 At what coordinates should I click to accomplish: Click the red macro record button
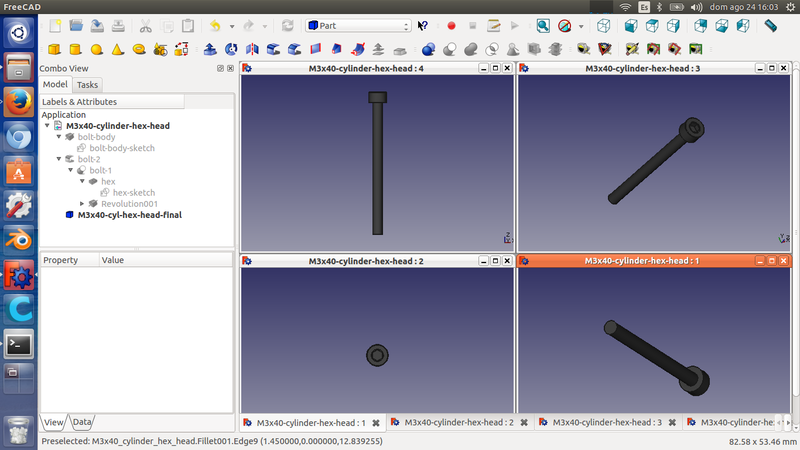pyautogui.click(x=451, y=25)
